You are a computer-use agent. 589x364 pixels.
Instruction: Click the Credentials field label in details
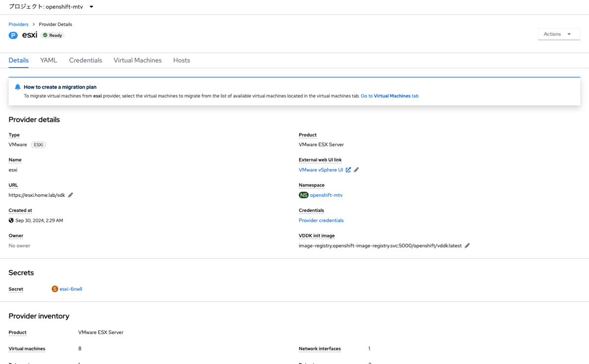click(x=311, y=210)
